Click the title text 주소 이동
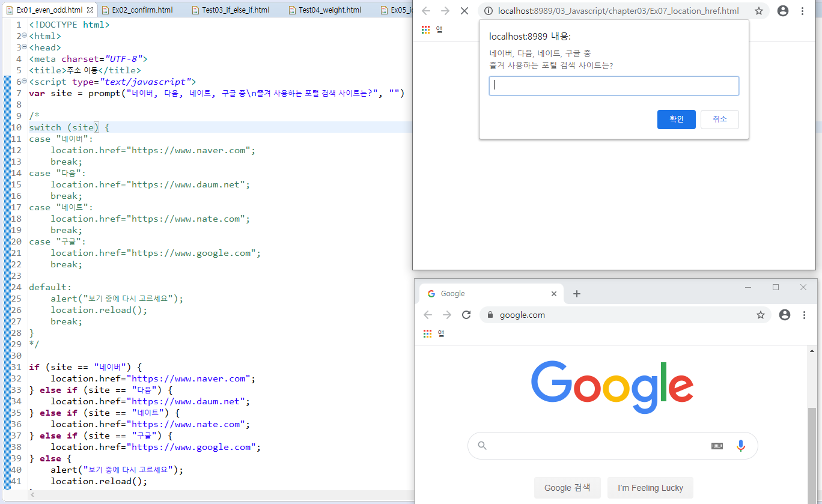 pyautogui.click(x=82, y=70)
